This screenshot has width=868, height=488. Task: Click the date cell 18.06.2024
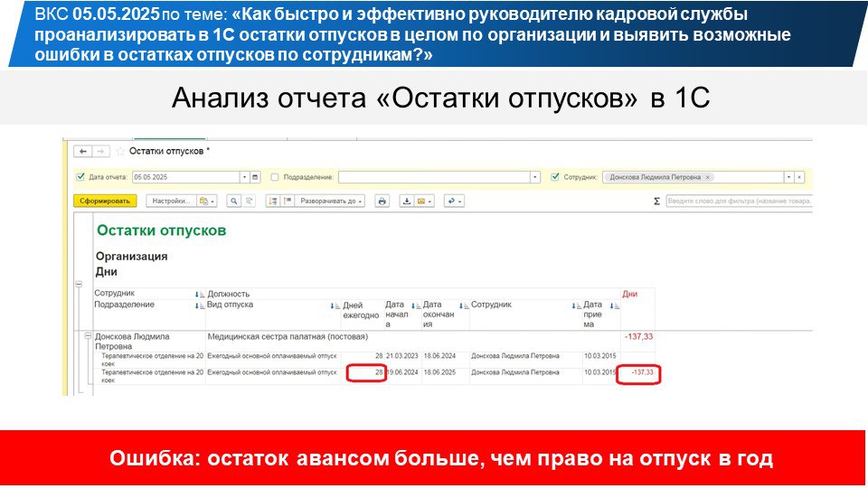point(439,356)
